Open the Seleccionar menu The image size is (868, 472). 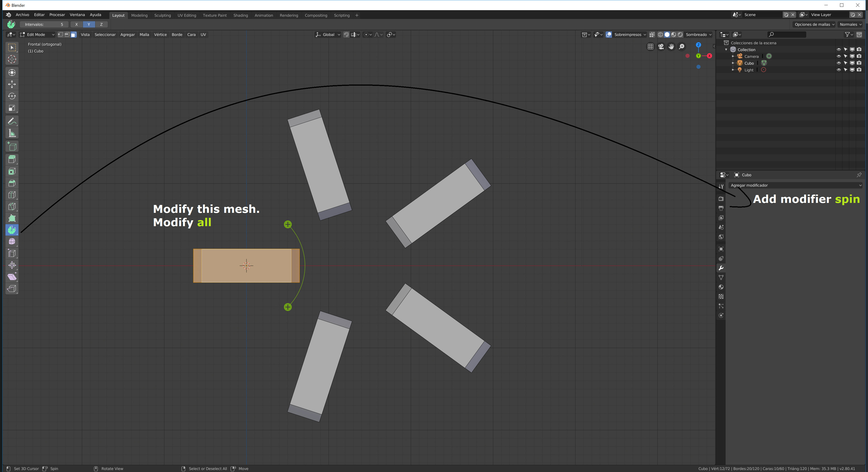[105, 34]
